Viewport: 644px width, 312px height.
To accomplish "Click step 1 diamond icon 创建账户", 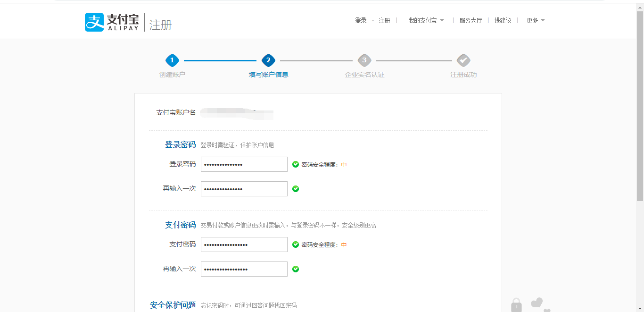I will point(172,60).
